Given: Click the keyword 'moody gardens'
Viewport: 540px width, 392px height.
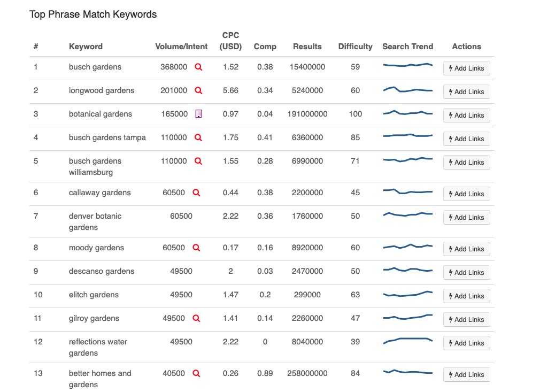Looking at the screenshot, I should [96, 248].
